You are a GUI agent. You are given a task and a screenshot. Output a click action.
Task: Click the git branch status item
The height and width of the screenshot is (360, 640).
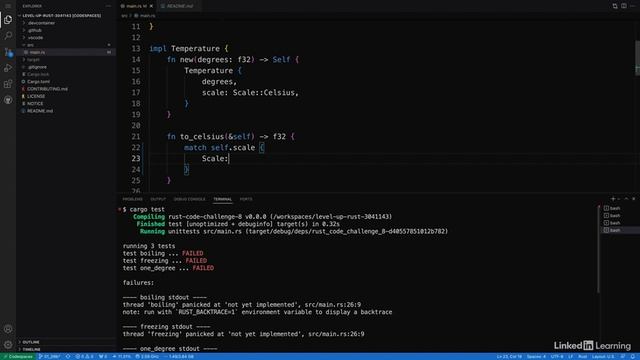(x=50, y=356)
